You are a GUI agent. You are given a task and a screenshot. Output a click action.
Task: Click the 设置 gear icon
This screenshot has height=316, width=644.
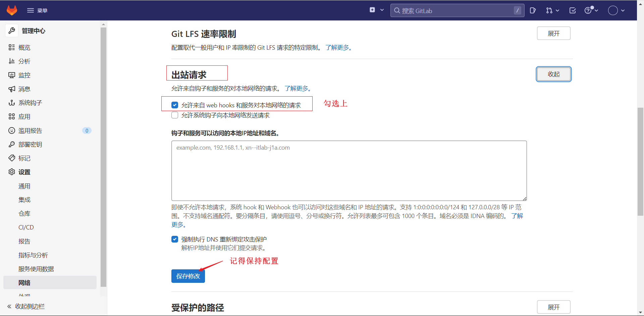pyautogui.click(x=12, y=172)
